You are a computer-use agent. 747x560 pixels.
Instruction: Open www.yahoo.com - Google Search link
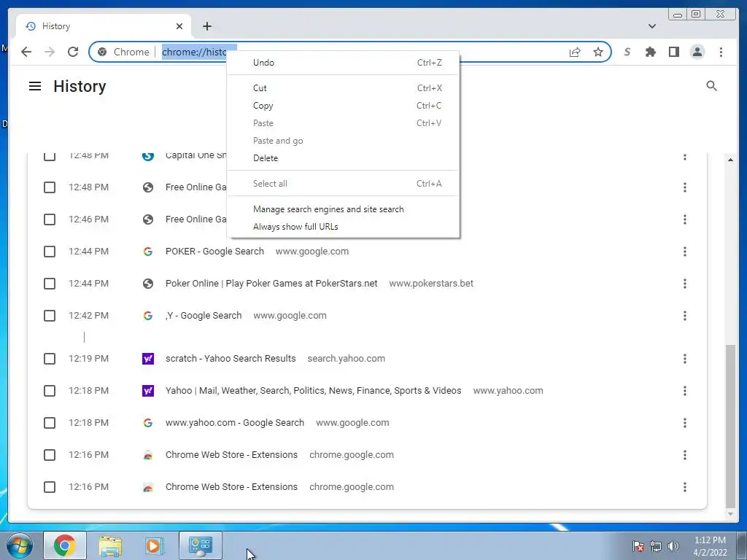(x=234, y=423)
